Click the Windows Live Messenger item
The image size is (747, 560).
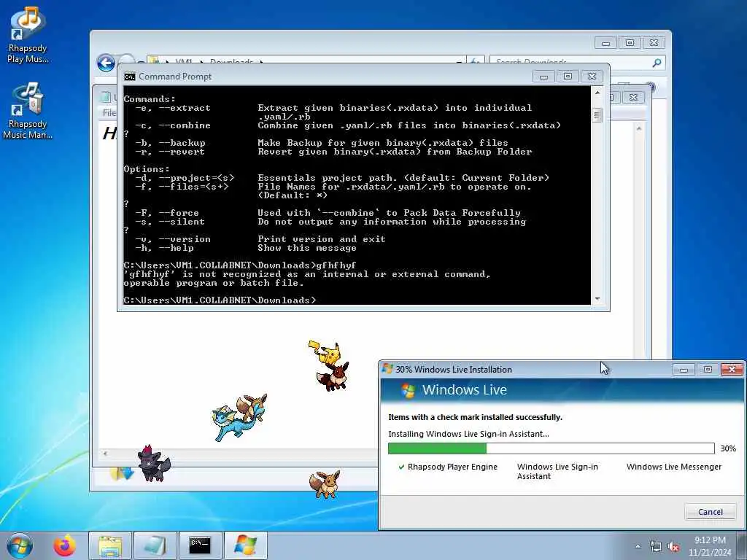tap(673, 467)
